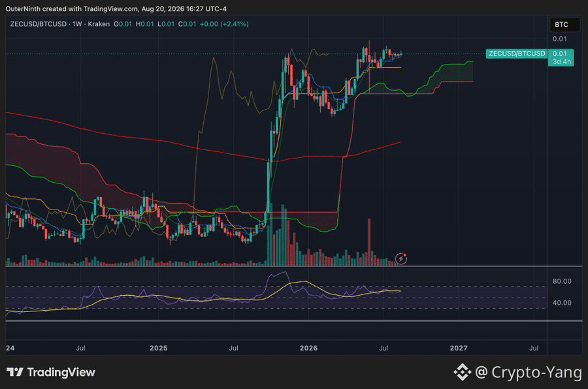The width and height of the screenshot is (588, 389).
Task: Click the Kraken exchange label
Action: pos(99,24)
